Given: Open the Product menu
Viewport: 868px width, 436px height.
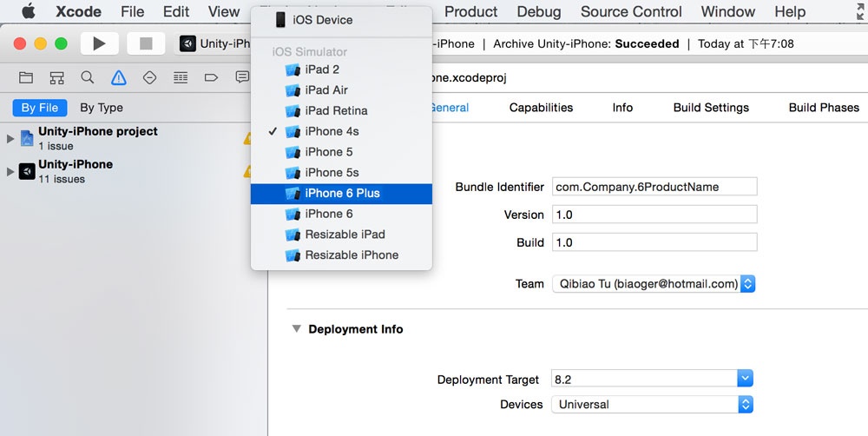Looking at the screenshot, I should tap(470, 11).
